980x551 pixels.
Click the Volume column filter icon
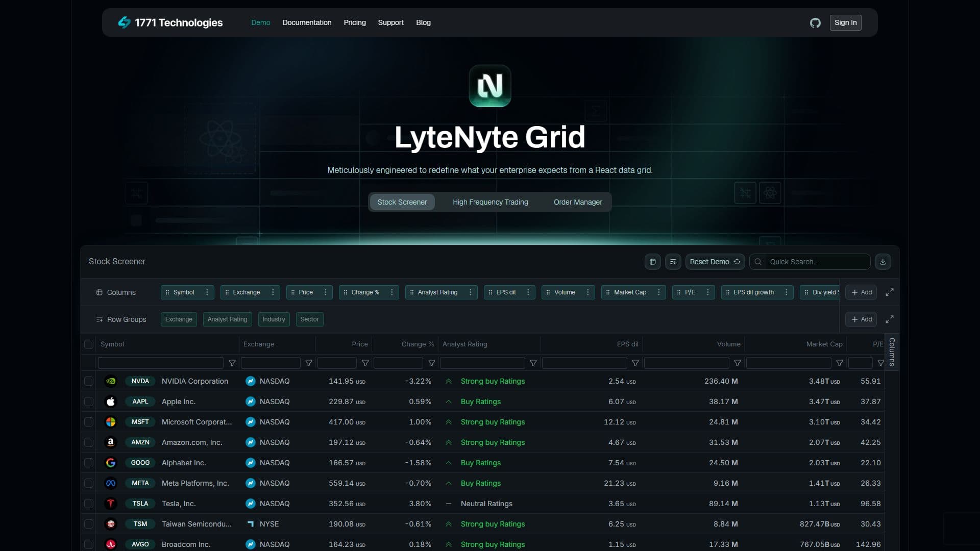click(738, 363)
